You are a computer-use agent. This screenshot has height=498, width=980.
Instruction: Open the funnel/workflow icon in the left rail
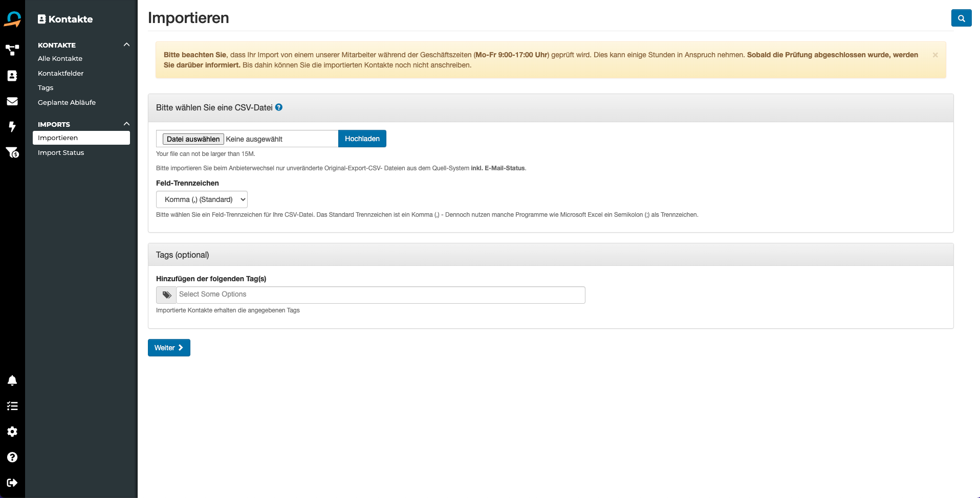(x=12, y=50)
